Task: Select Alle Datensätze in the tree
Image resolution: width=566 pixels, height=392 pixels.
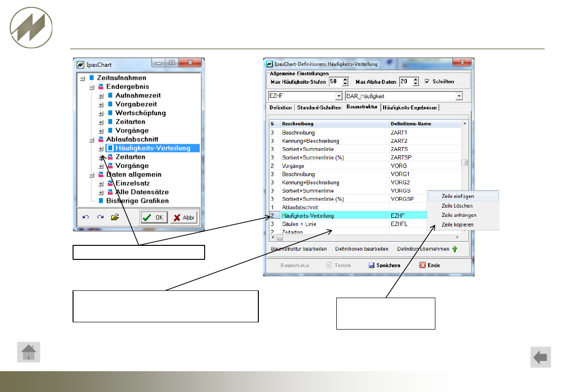Action: [142, 192]
